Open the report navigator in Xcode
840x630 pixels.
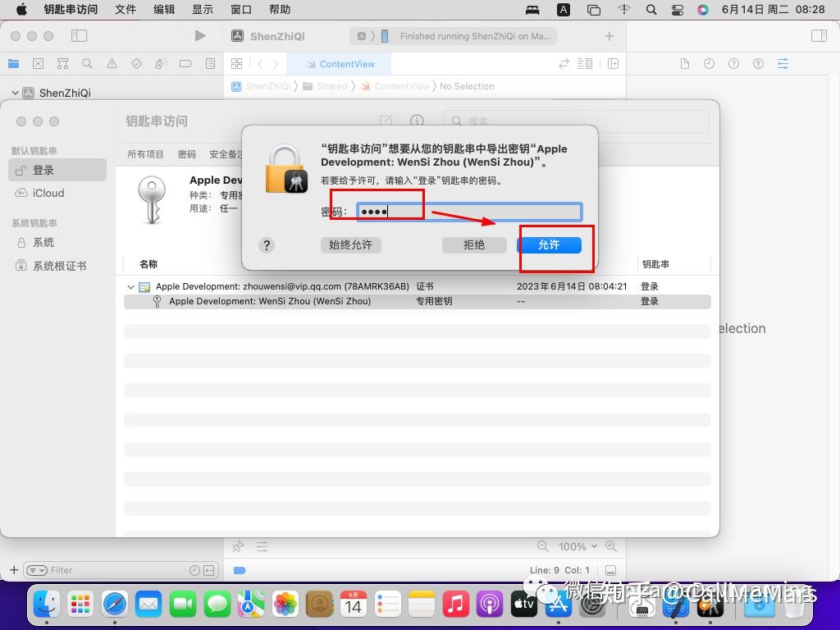[x=211, y=64]
